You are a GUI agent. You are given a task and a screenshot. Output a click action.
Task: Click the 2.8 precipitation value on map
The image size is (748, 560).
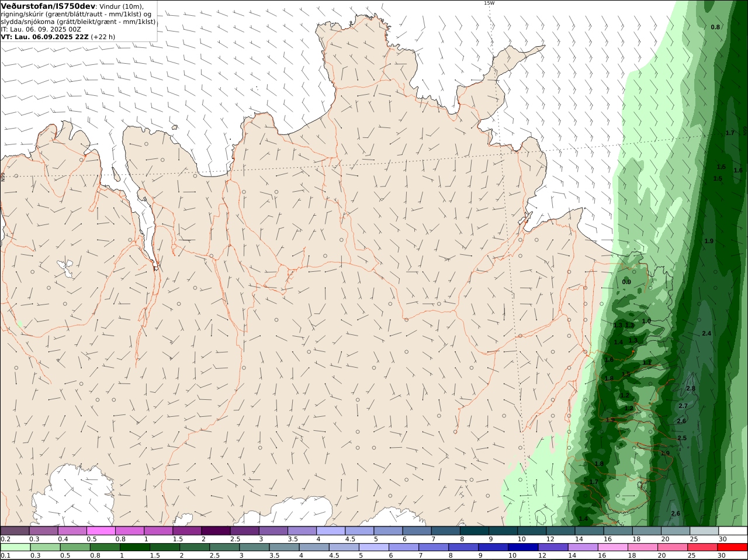pos(691,388)
